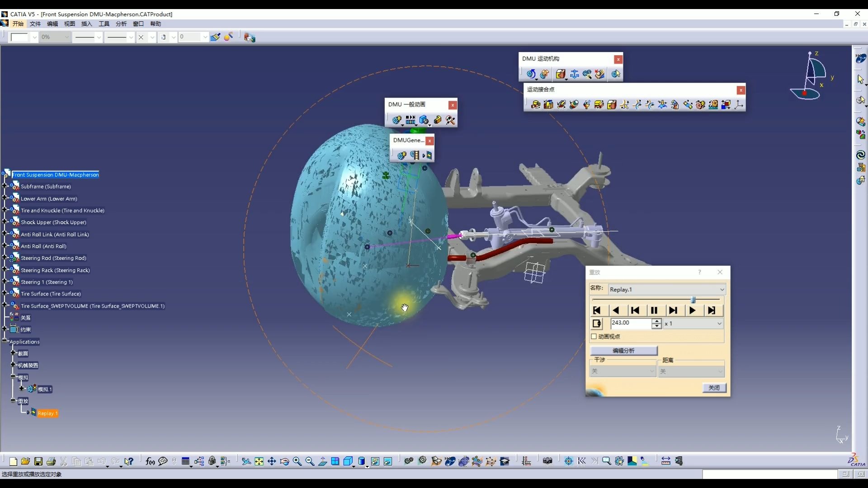Viewport: 868px width, 488px height.
Task: Click the Print icon
Action: point(51,461)
